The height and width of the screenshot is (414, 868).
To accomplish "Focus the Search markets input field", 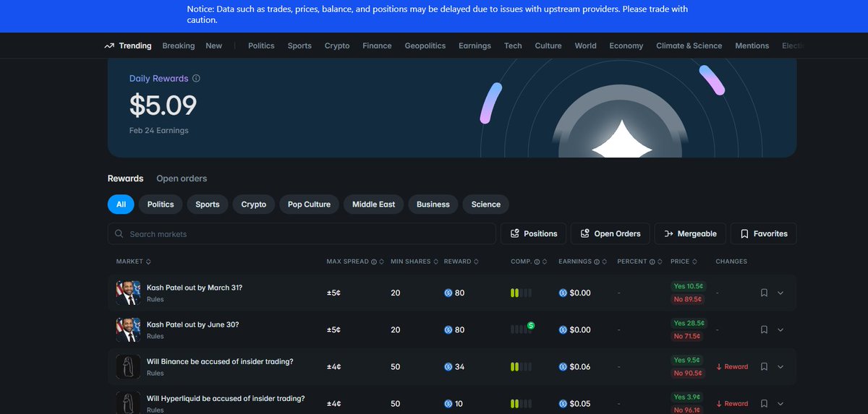I will [302, 234].
